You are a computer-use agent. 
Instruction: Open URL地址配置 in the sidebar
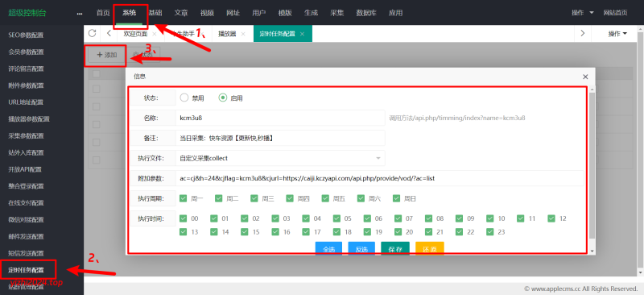tap(26, 102)
